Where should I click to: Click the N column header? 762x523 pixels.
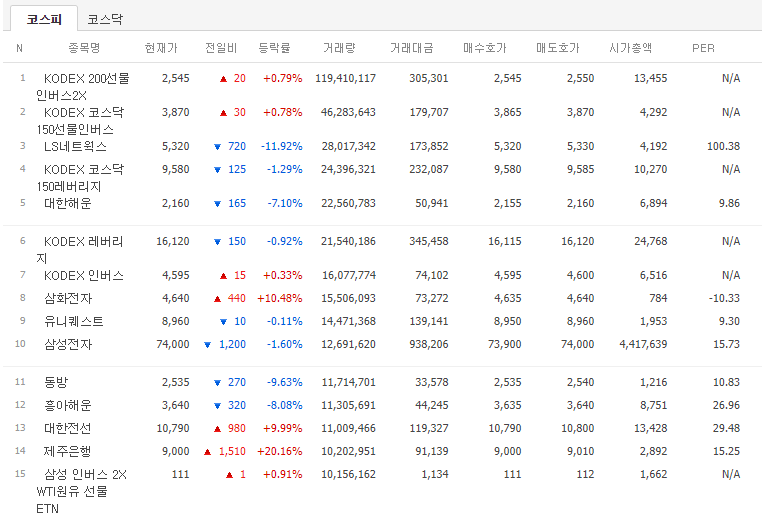point(19,48)
